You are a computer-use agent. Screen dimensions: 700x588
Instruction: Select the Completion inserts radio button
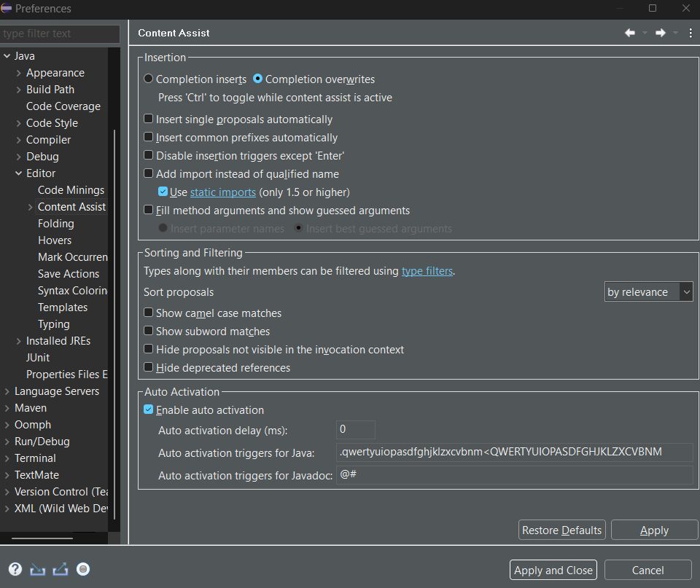(148, 79)
